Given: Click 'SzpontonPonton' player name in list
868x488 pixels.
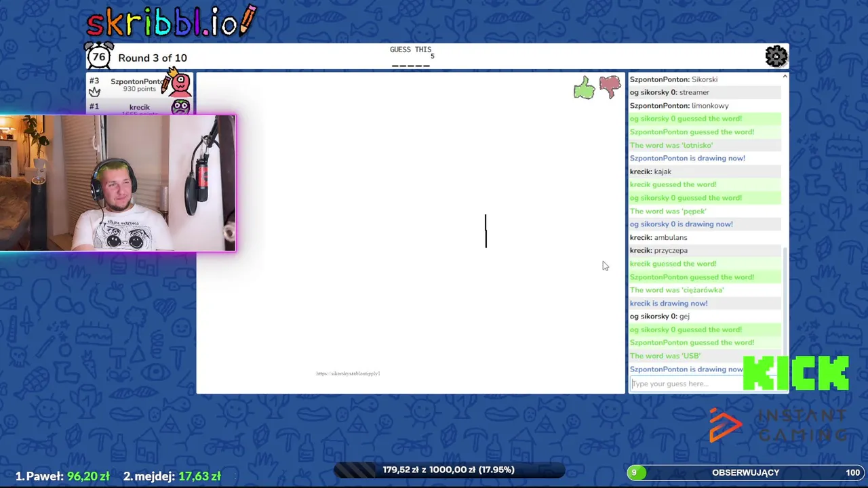Looking at the screenshot, I should pyautogui.click(x=138, y=81).
